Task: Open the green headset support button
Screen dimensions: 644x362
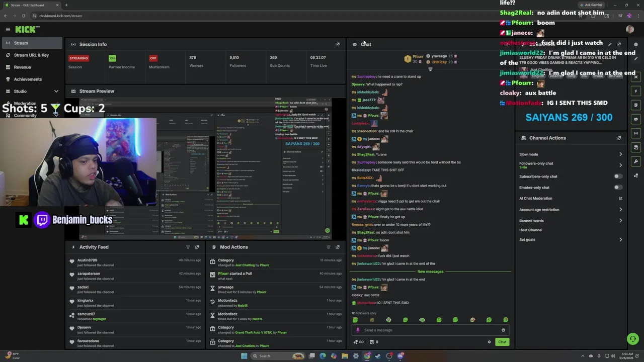Action: (633, 339)
